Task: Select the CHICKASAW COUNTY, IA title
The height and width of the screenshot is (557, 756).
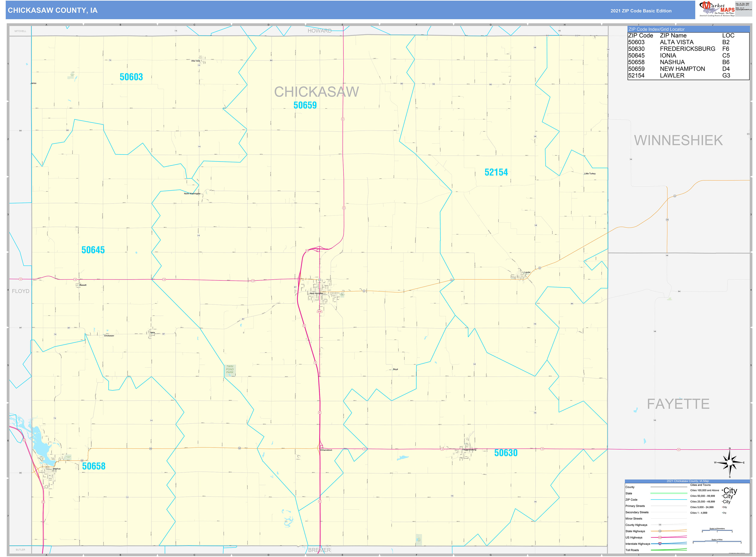Action: pos(52,11)
